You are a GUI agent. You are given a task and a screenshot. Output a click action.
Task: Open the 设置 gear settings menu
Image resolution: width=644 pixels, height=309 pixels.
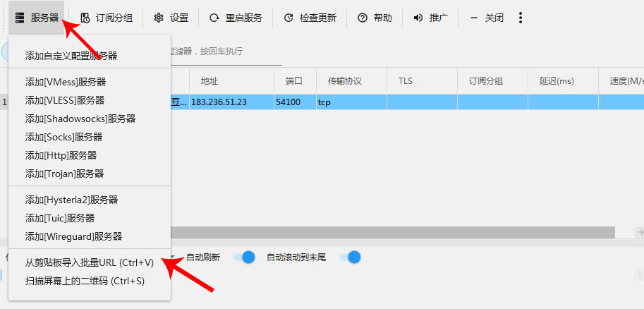(171, 18)
